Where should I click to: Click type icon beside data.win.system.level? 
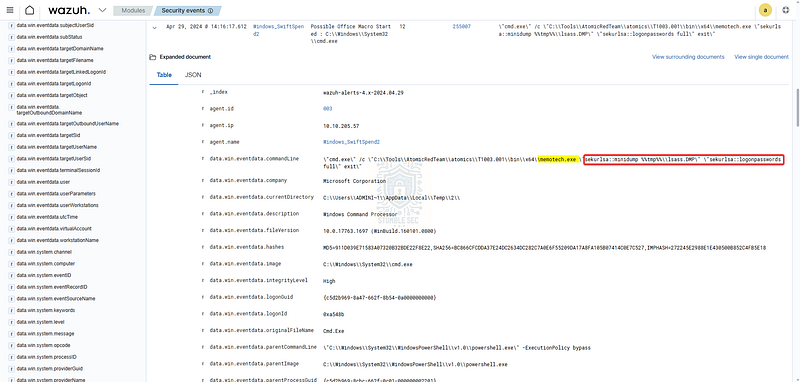(12, 322)
